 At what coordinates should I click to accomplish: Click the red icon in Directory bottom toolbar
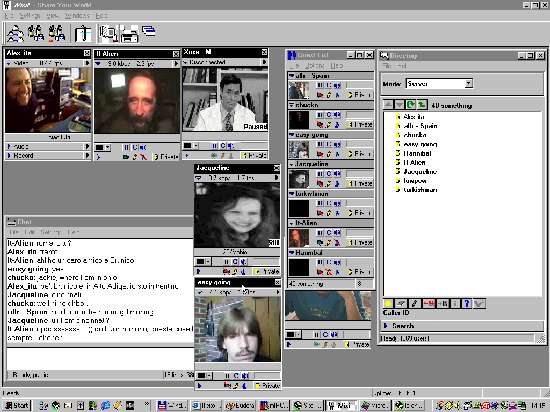[429, 303]
